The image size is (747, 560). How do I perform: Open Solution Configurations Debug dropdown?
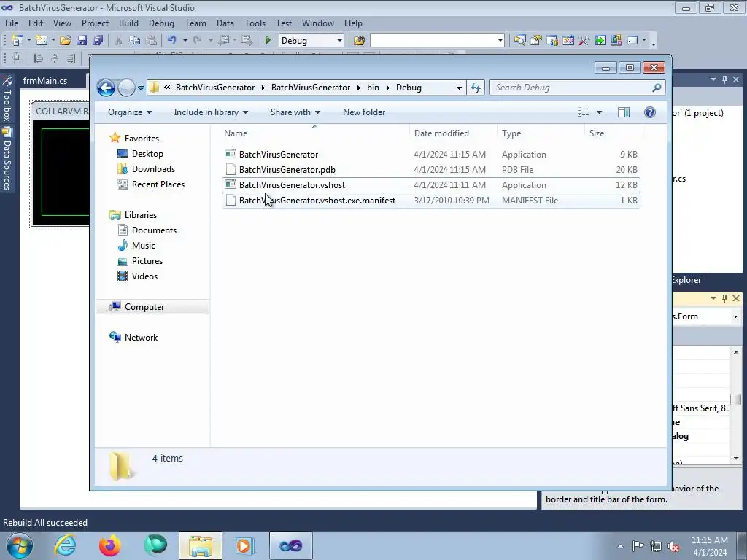click(340, 41)
